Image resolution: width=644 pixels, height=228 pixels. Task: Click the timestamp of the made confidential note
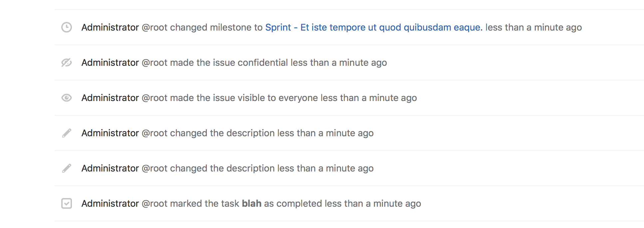click(x=339, y=62)
